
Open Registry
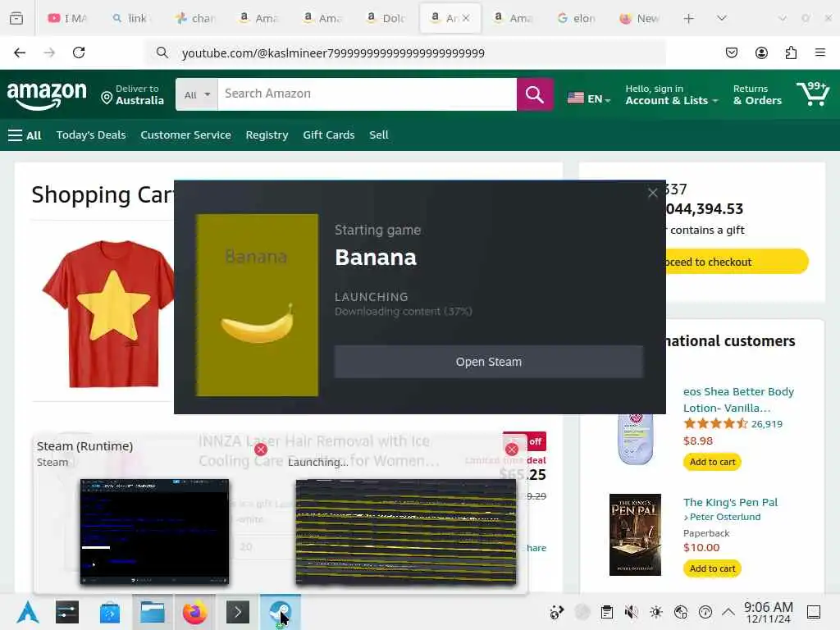(x=267, y=135)
